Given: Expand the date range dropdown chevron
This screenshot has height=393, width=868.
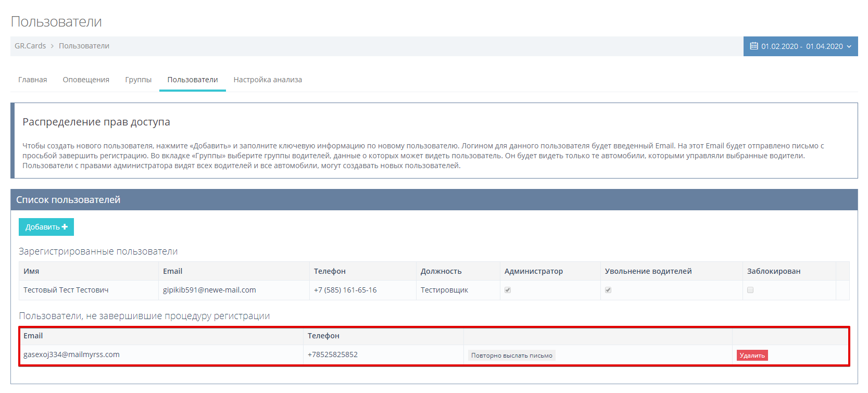Looking at the screenshot, I should (849, 46).
